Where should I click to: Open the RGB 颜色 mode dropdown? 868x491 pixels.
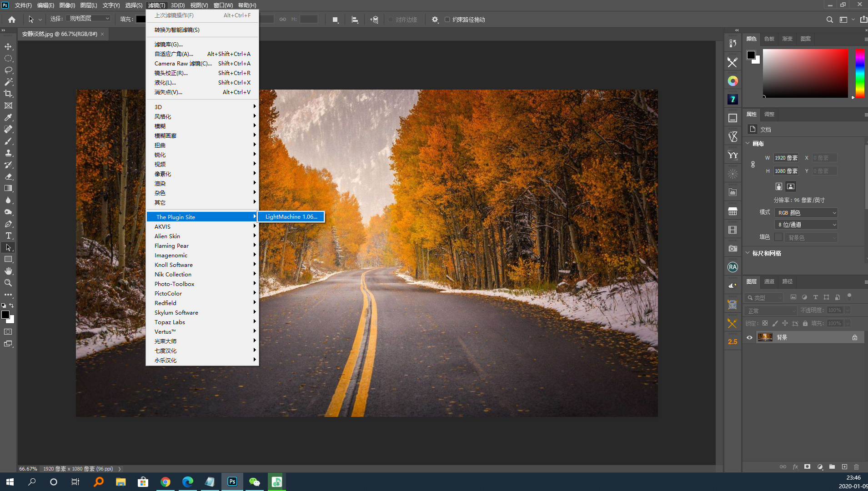(x=806, y=213)
